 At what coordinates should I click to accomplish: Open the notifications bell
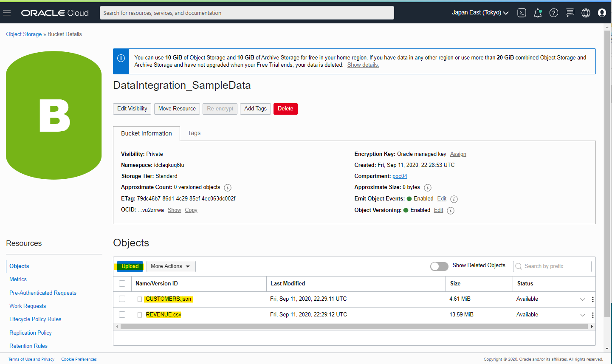538,13
